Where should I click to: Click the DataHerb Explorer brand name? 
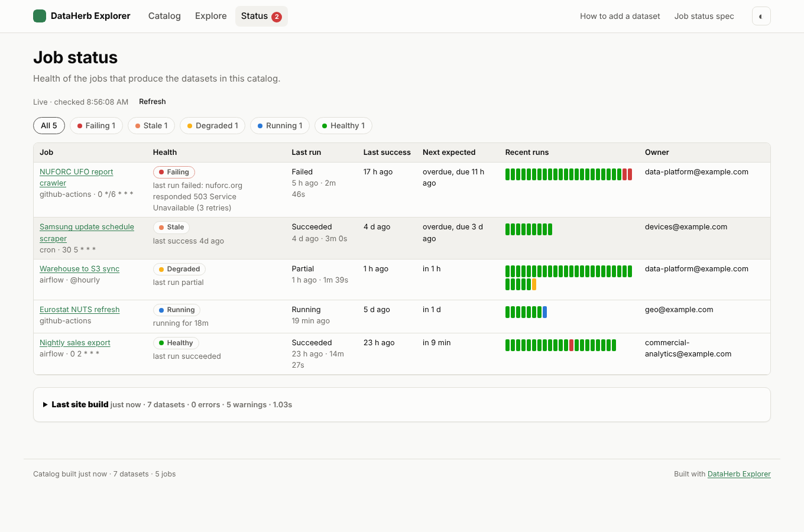90,16
